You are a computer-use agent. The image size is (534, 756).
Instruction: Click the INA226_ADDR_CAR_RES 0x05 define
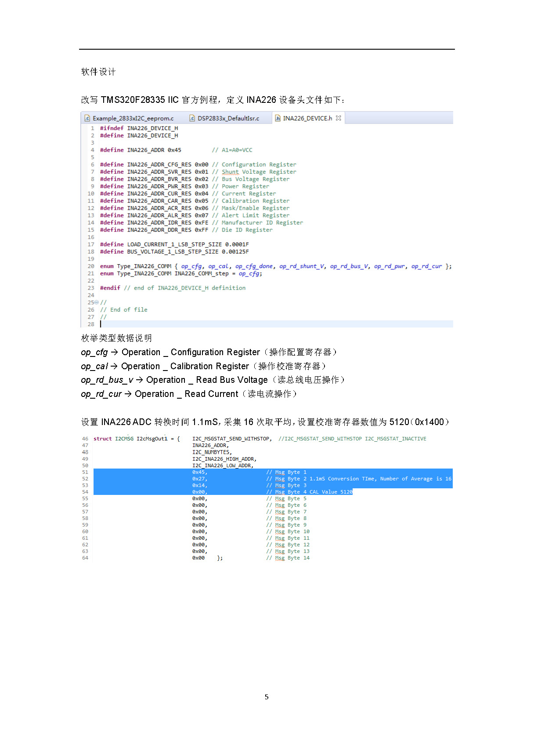195,201
